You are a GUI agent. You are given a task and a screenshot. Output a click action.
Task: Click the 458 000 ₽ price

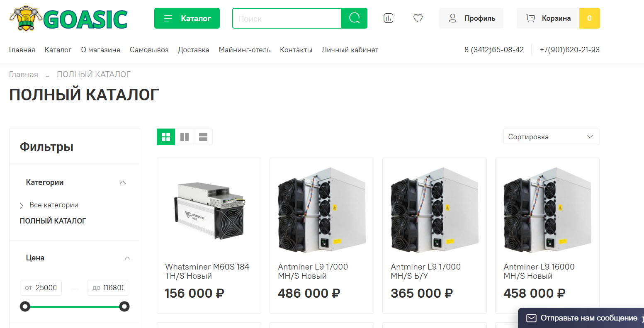coord(535,293)
